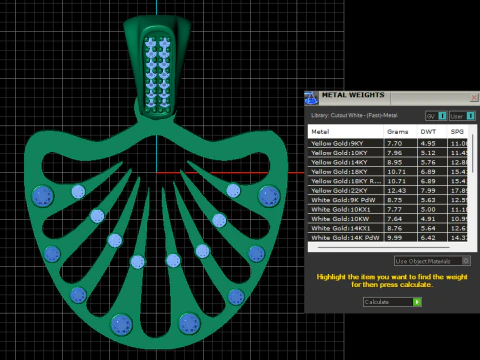Select the Yellow Gold:18KY R... row

point(387,181)
